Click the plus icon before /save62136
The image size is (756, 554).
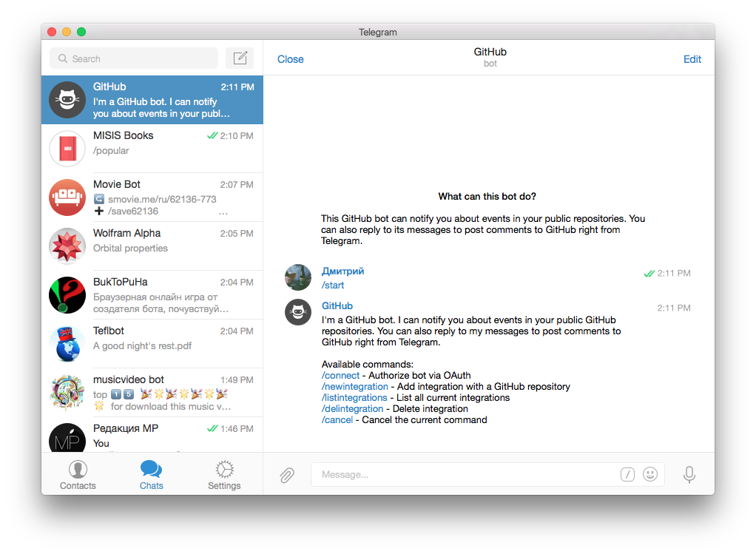[x=99, y=212]
